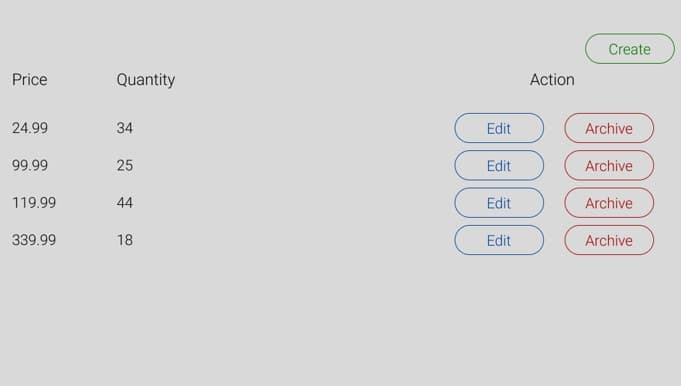Archive the 339.99 price row
The height and width of the screenshot is (386, 681).
click(x=609, y=240)
